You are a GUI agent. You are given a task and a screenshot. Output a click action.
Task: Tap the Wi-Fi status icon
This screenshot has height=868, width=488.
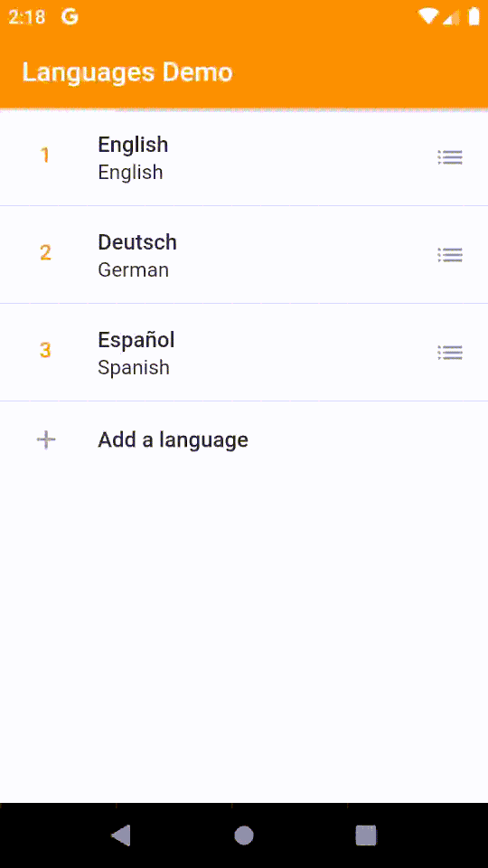click(428, 16)
